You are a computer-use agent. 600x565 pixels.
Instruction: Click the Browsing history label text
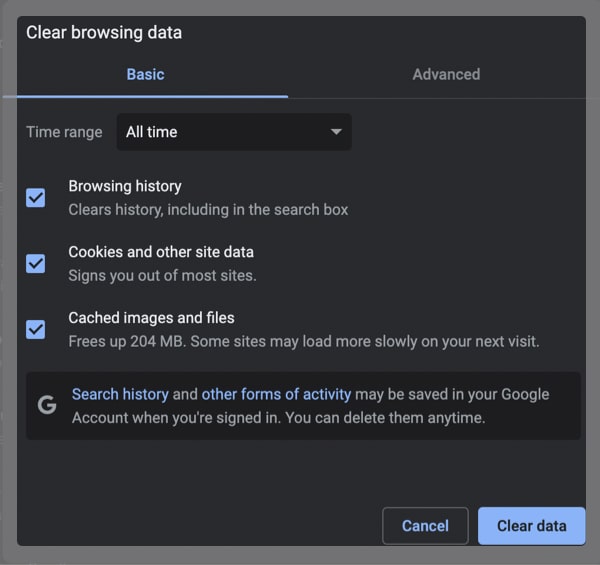point(125,186)
